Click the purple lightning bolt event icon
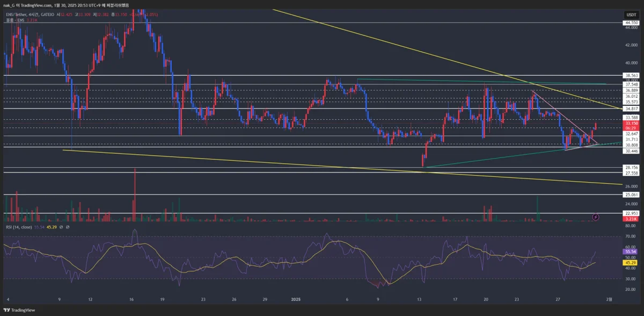 click(x=596, y=217)
